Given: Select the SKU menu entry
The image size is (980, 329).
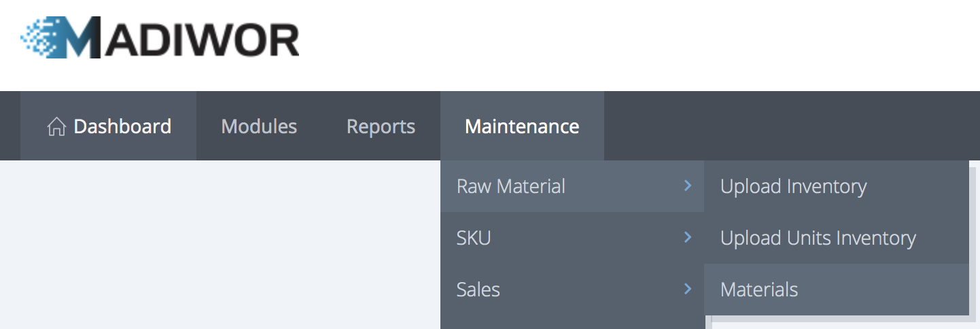Looking at the screenshot, I should (x=474, y=238).
